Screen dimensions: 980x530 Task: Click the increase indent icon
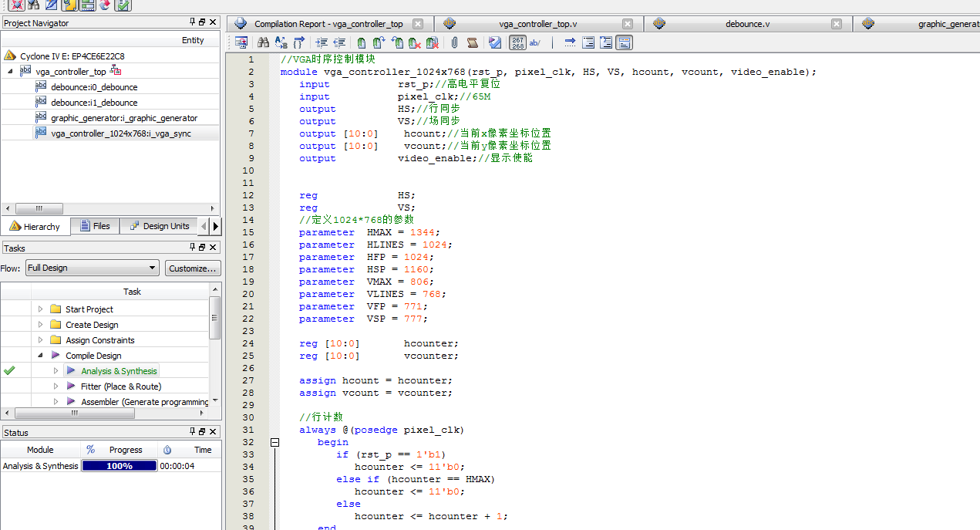(x=322, y=42)
